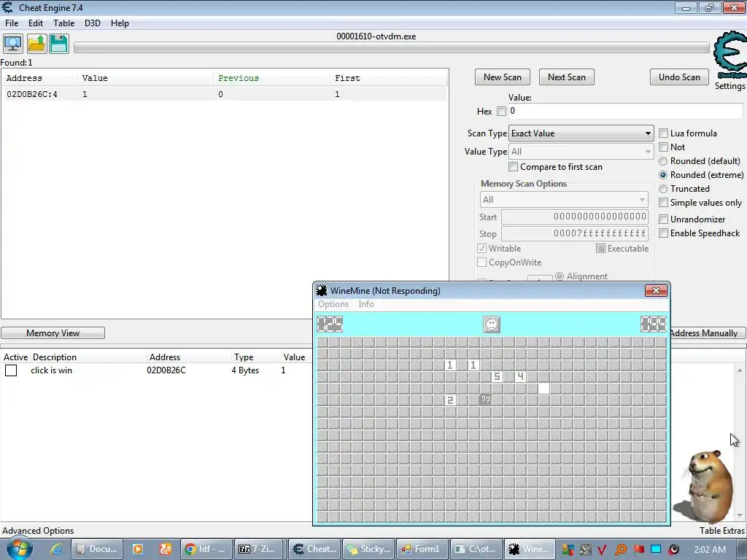Viewport: 747px width, 560px height.
Task: Click the blue monitor tray icon
Action: pyautogui.click(x=656, y=550)
